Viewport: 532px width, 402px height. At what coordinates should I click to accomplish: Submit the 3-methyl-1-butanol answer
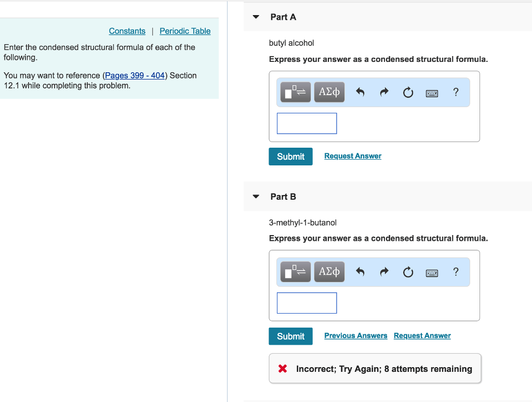(x=290, y=336)
